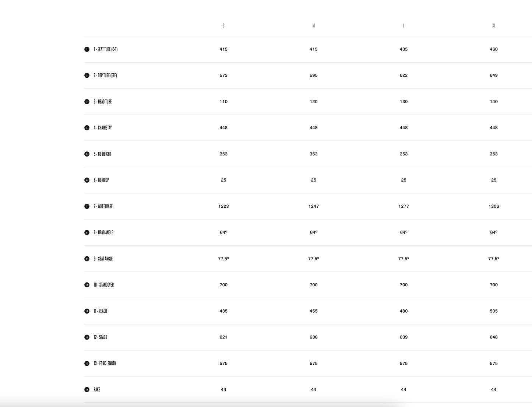The image size is (532, 407).
Task: Click the number 12 Stack bullet icon
Action: (x=87, y=337)
